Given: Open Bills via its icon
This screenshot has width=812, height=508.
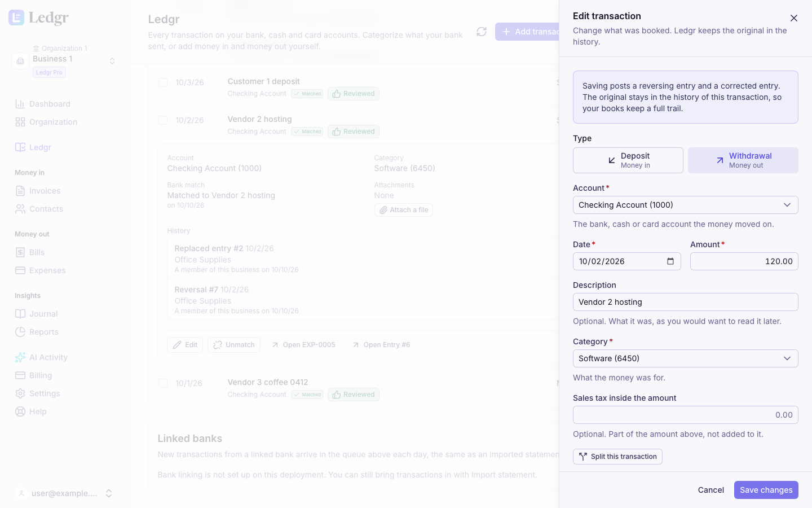Looking at the screenshot, I should click(x=20, y=252).
